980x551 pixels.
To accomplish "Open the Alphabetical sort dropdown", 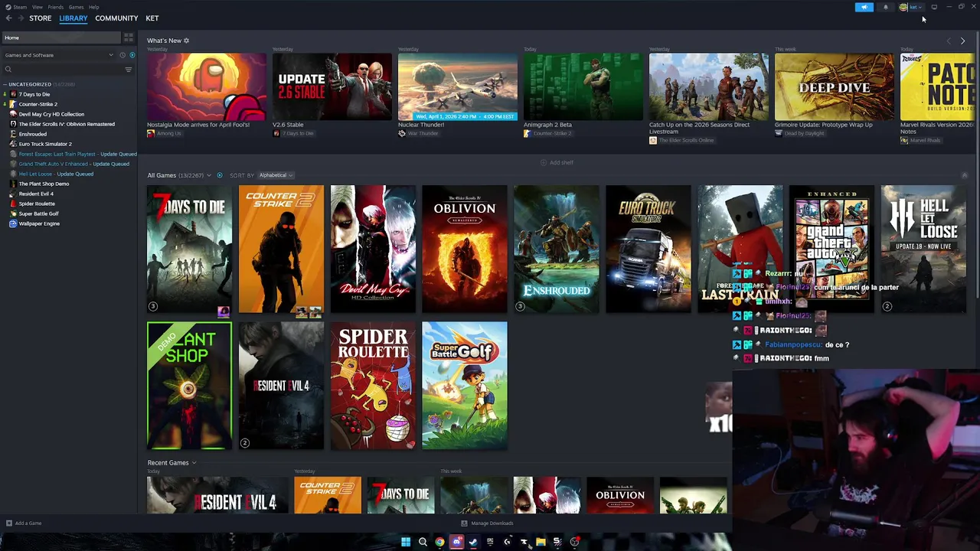I will tap(276, 175).
